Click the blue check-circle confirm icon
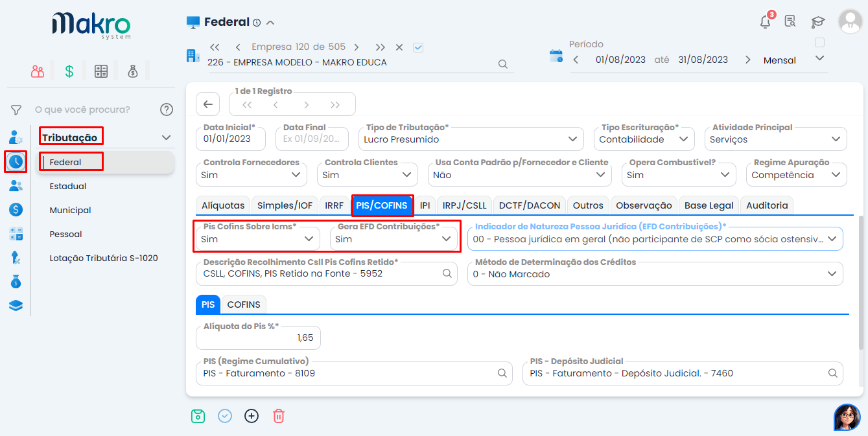Image resolution: width=868 pixels, height=436 pixels. [x=225, y=416]
